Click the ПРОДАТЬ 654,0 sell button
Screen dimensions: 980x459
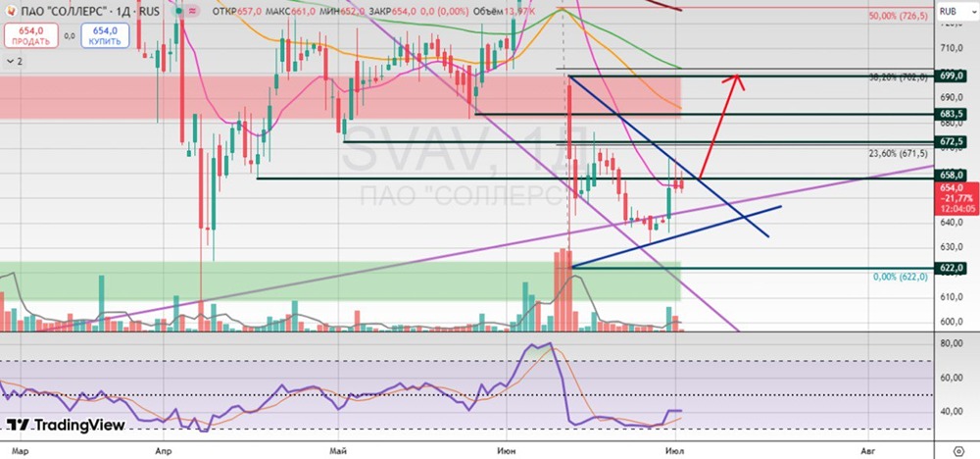point(31,35)
